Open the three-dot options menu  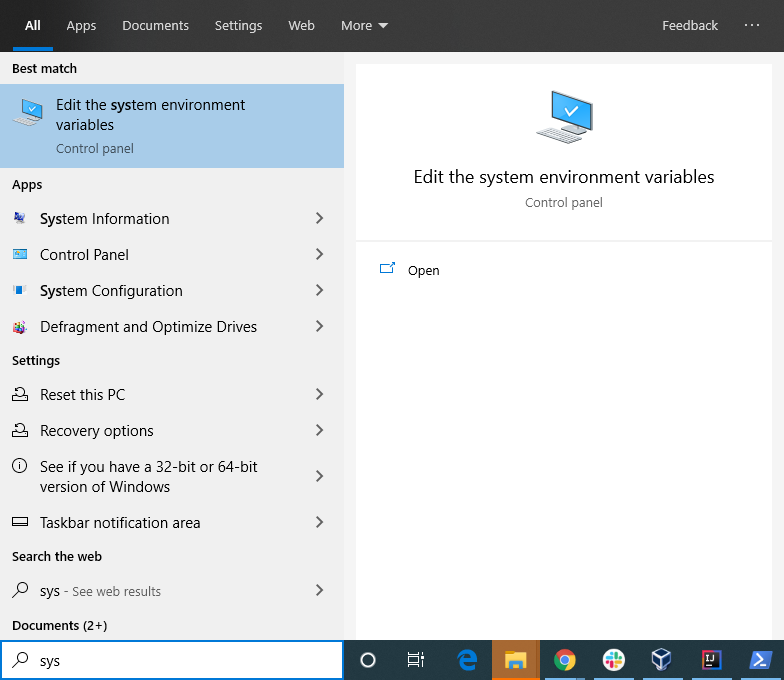(752, 25)
